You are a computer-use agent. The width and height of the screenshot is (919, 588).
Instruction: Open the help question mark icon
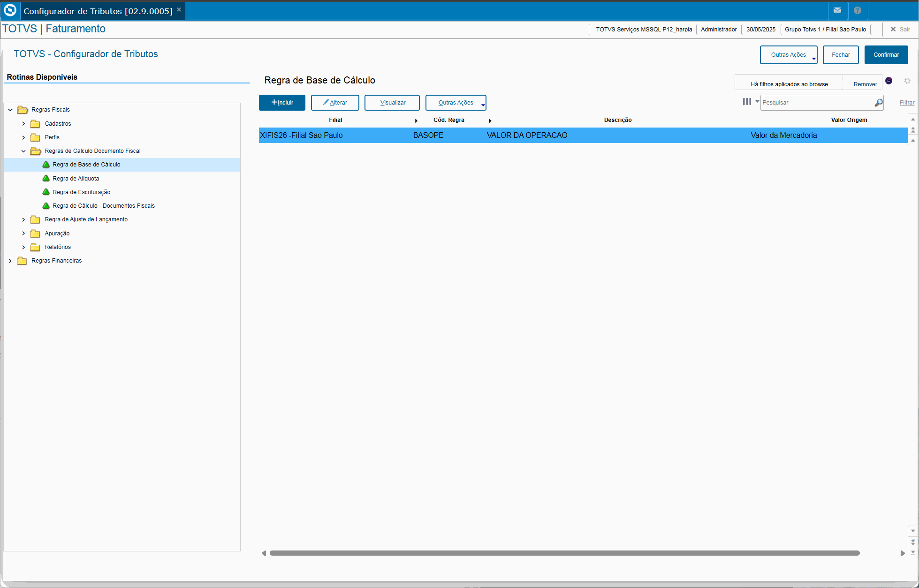pos(858,10)
